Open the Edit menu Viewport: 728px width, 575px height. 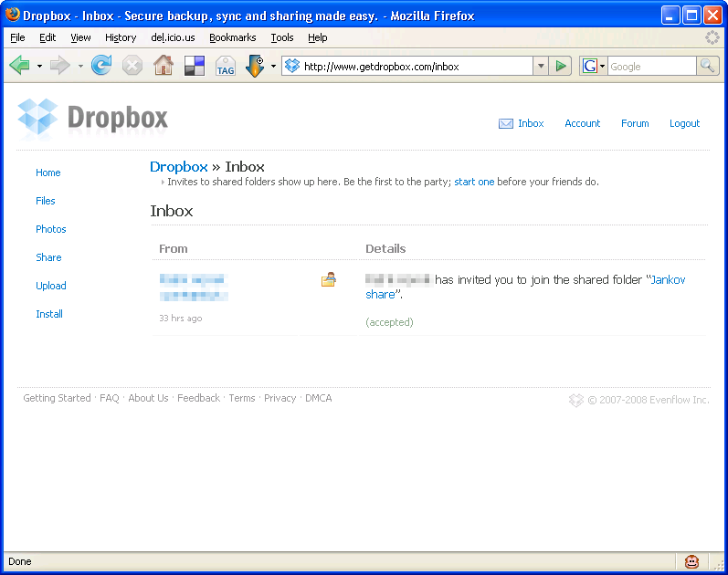47,37
